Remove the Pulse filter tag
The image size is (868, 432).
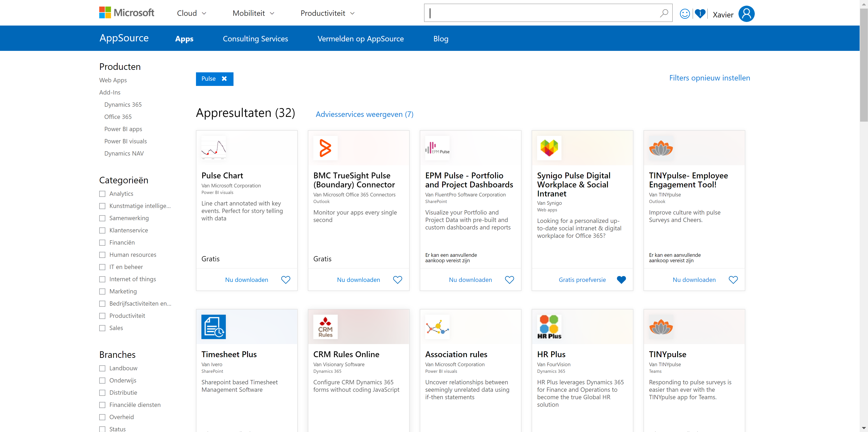224,79
